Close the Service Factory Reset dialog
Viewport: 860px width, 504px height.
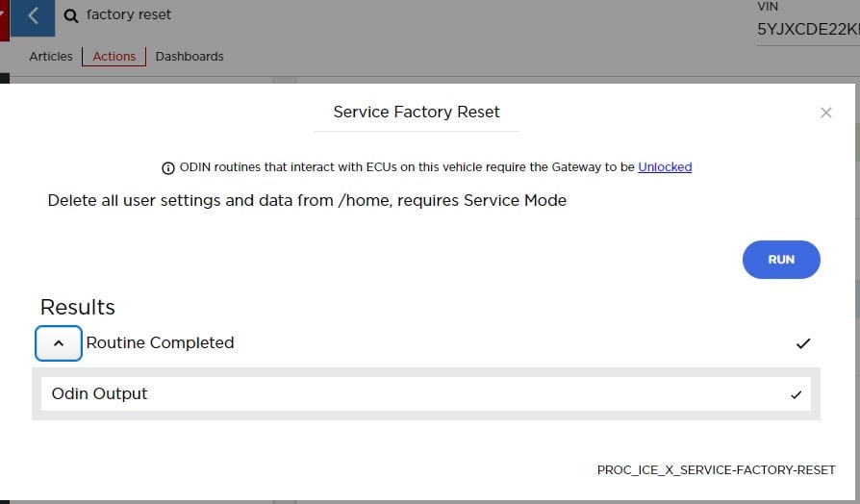[x=825, y=113]
